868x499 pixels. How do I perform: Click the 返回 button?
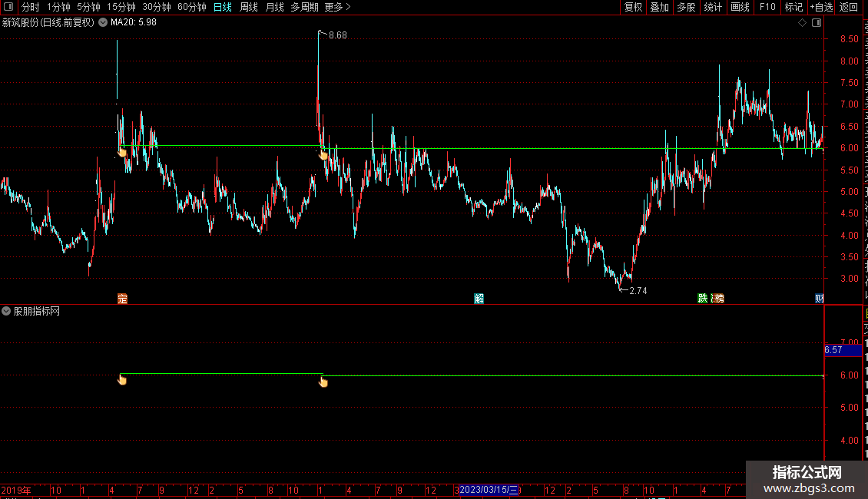point(848,7)
